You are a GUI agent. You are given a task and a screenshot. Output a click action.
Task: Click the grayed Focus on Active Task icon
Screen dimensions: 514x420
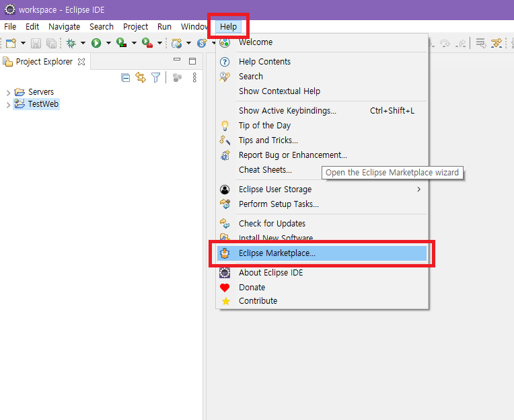(x=177, y=77)
